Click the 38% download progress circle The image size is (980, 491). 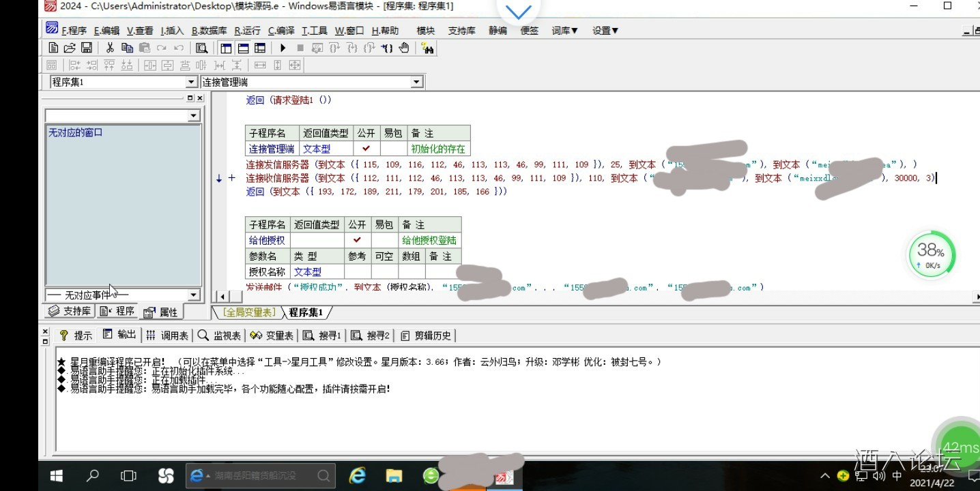[x=930, y=254]
